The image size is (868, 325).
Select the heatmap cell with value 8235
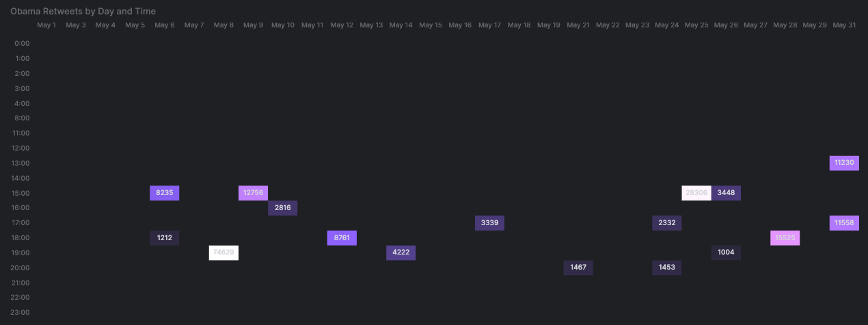click(x=164, y=193)
